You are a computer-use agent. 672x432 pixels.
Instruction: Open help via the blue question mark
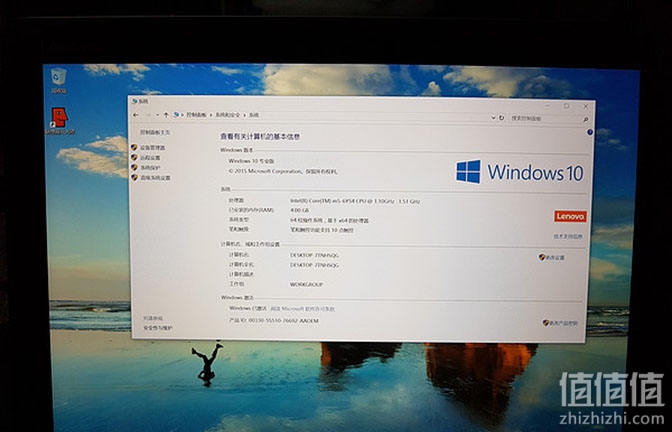coord(590,132)
